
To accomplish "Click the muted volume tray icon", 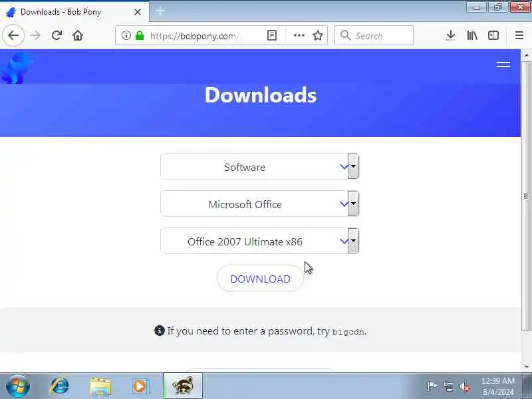I will [464, 386].
